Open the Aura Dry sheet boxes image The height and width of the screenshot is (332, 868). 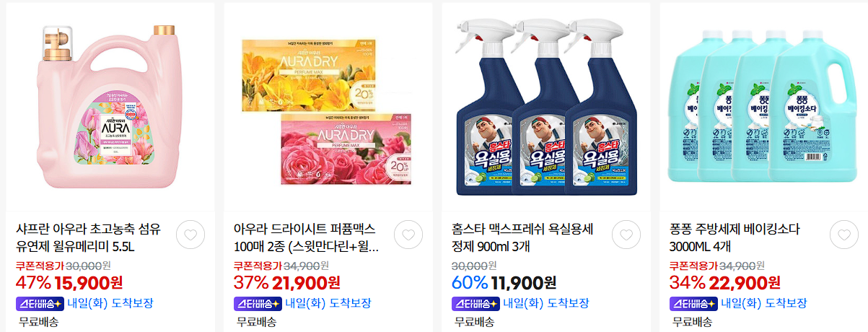click(x=328, y=107)
